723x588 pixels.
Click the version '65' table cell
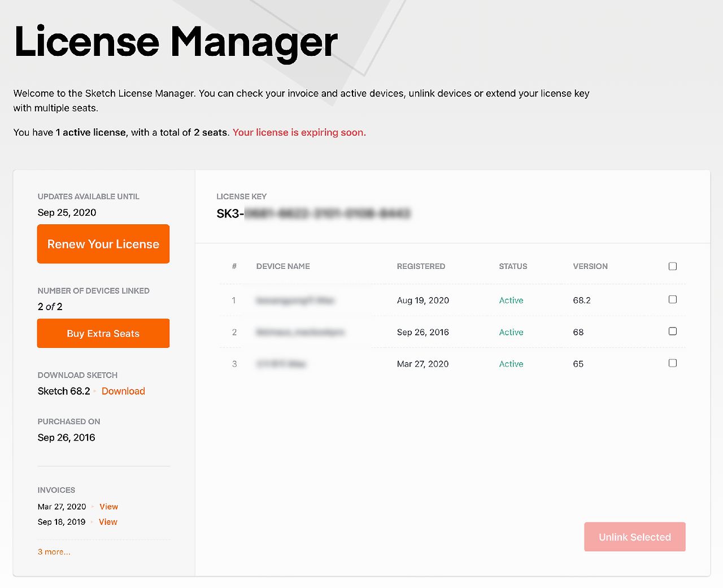coord(578,364)
